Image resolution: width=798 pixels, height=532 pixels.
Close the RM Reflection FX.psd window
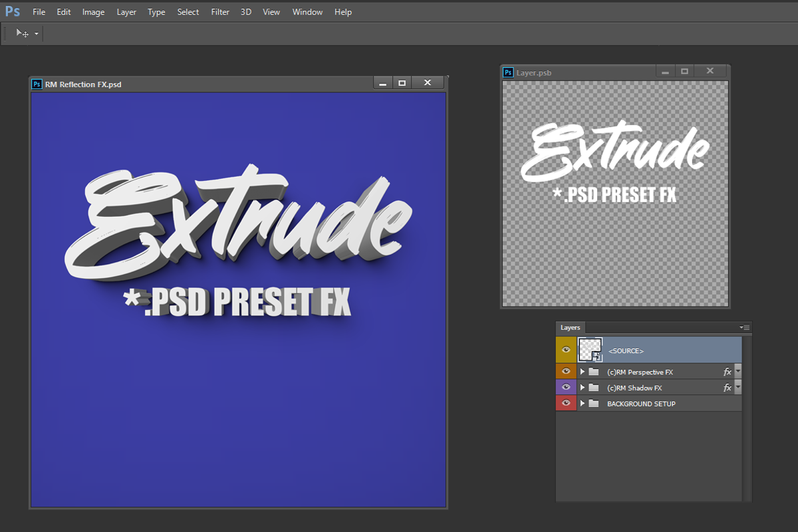point(428,83)
